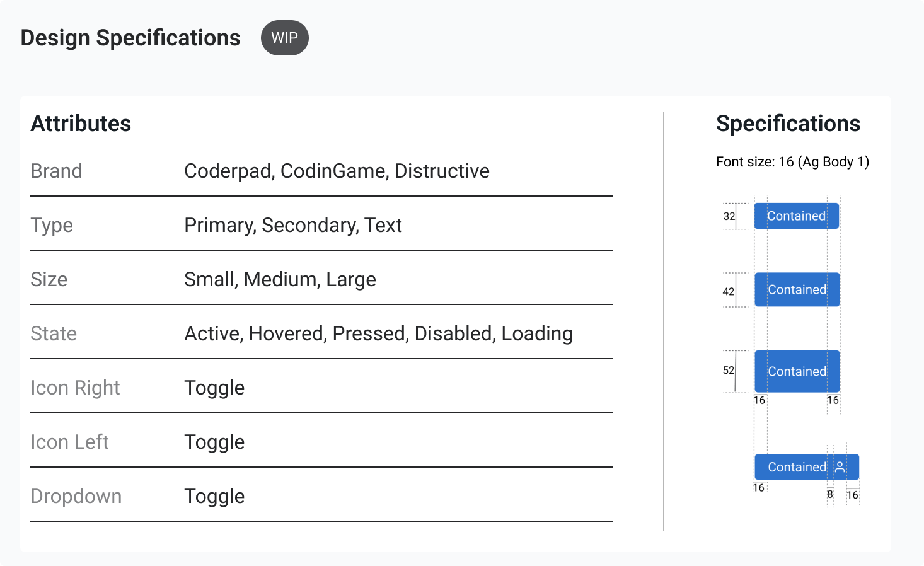Select the Dropdown attribute label

(x=76, y=496)
